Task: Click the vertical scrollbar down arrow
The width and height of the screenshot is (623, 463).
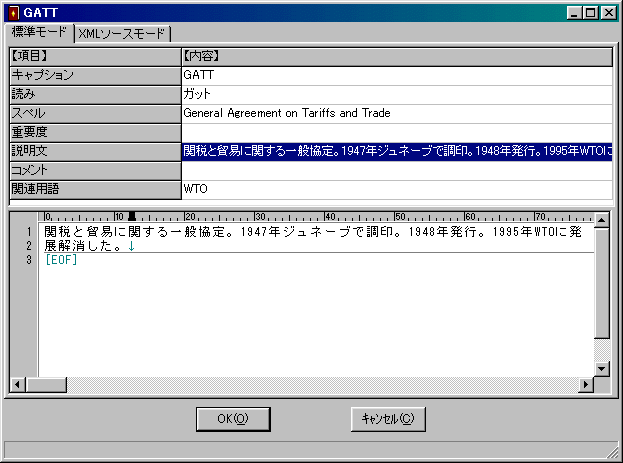Action: 601,369
